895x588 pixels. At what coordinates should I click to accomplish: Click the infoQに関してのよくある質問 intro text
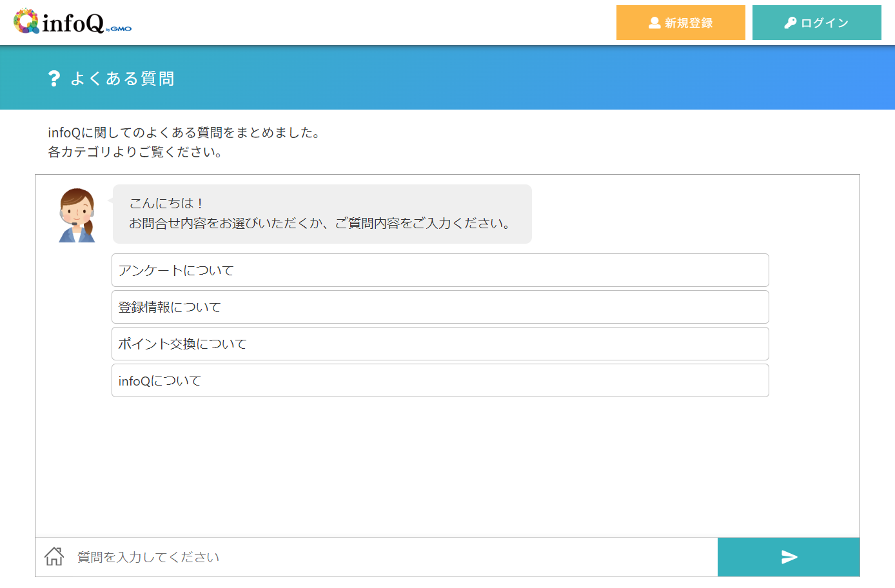184,133
